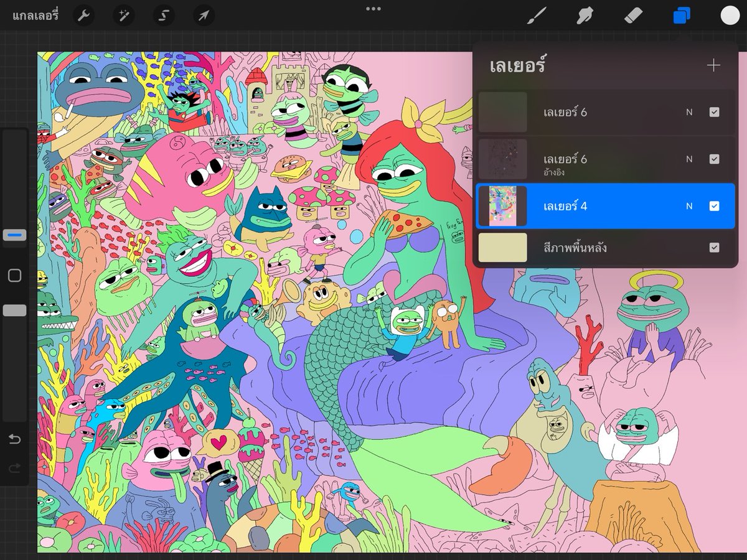Activate the Selection S-shaped tool
747x560 pixels.
click(164, 15)
